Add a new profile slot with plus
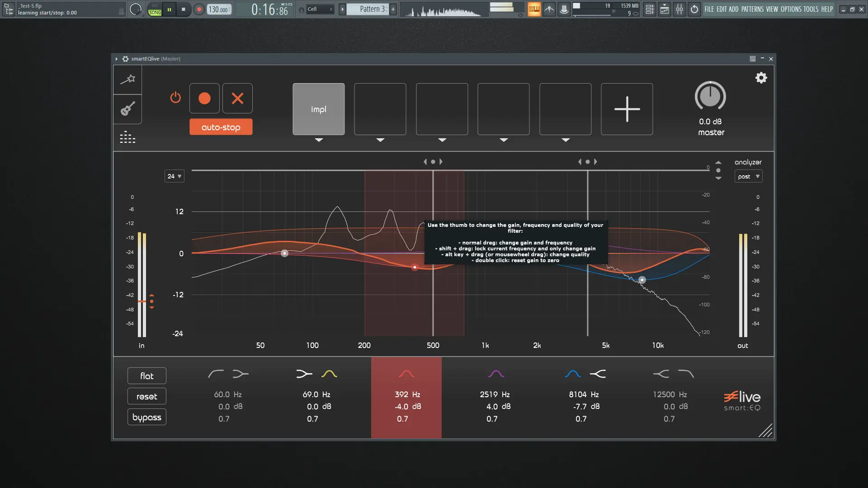 pos(627,109)
